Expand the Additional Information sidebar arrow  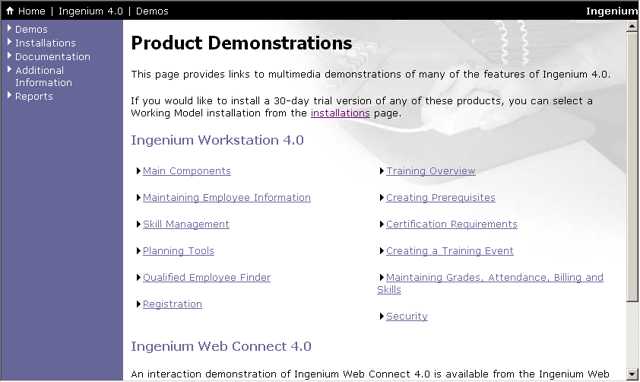point(9,69)
